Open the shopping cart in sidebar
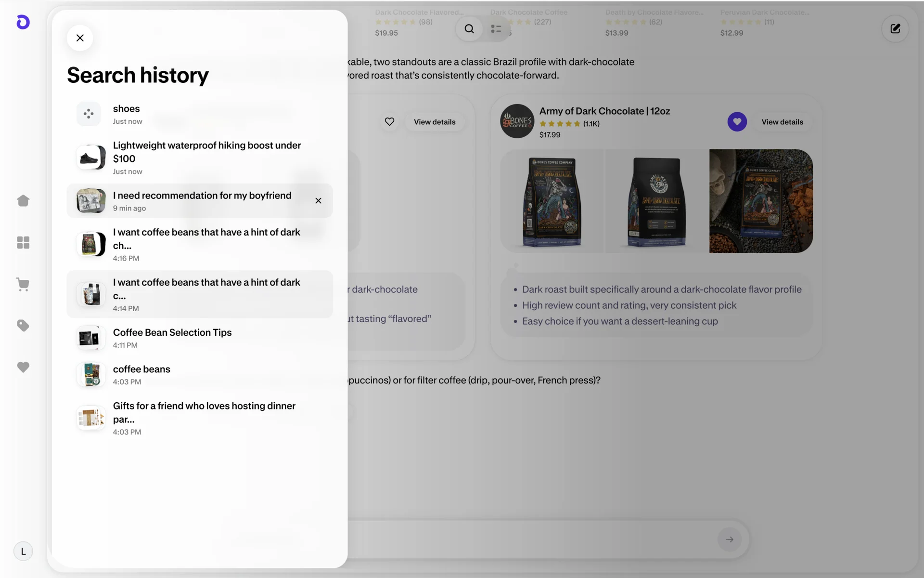 pyautogui.click(x=23, y=284)
